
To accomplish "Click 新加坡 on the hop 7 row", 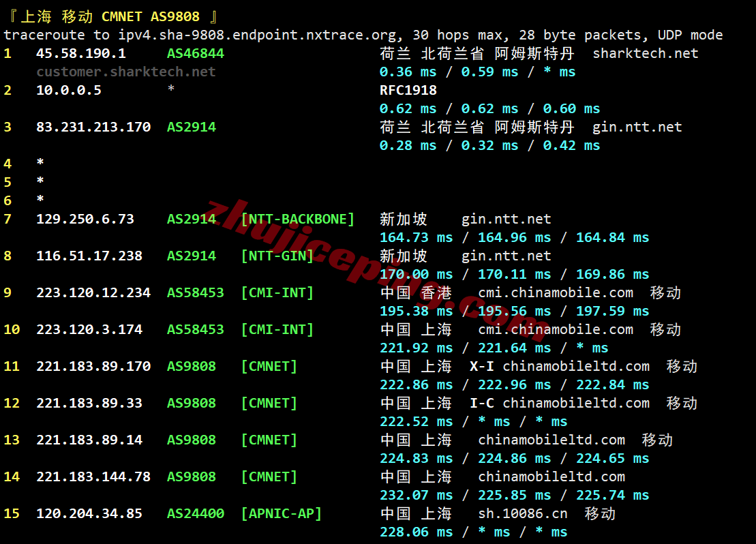I will pyautogui.click(x=403, y=220).
